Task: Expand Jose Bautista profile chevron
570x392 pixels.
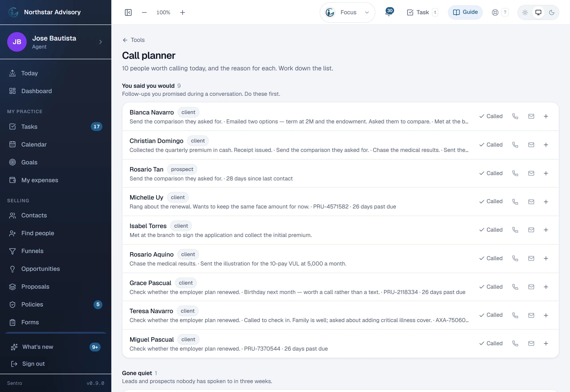Action: [x=100, y=42]
